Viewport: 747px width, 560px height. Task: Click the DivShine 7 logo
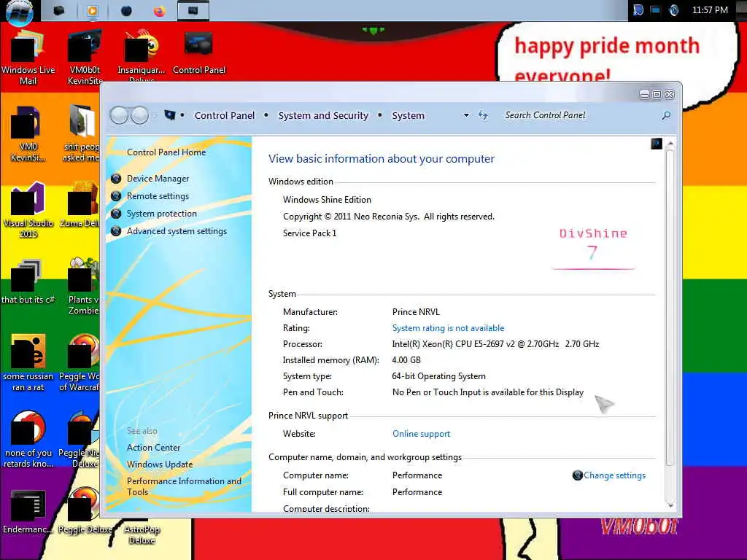point(593,248)
